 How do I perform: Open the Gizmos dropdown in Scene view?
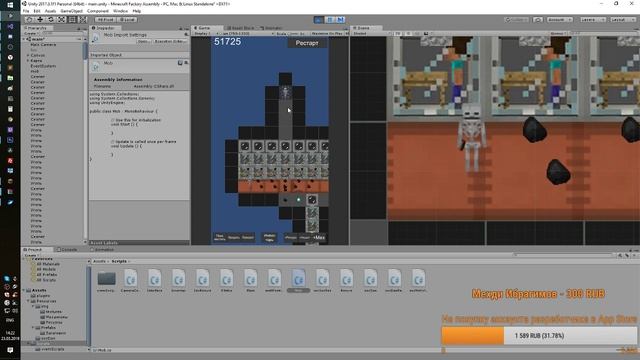tap(558, 33)
